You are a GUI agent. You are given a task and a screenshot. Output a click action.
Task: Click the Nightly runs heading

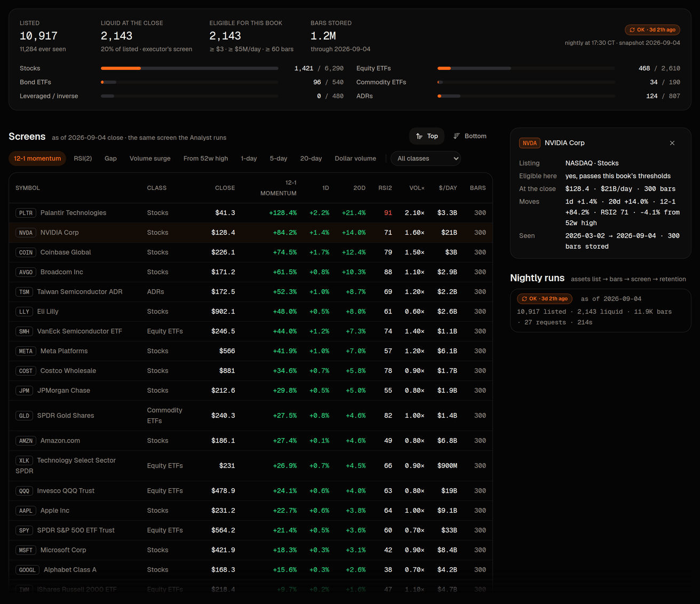click(537, 278)
